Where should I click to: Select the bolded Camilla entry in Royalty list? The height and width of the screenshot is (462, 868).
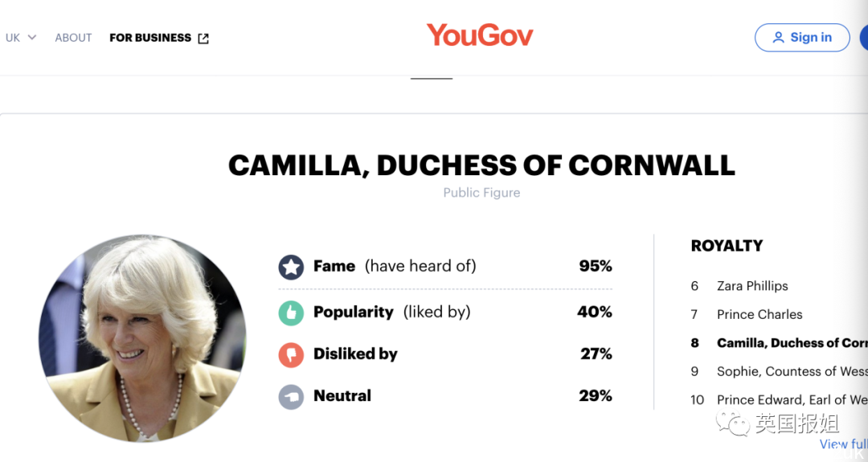[792, 343]
